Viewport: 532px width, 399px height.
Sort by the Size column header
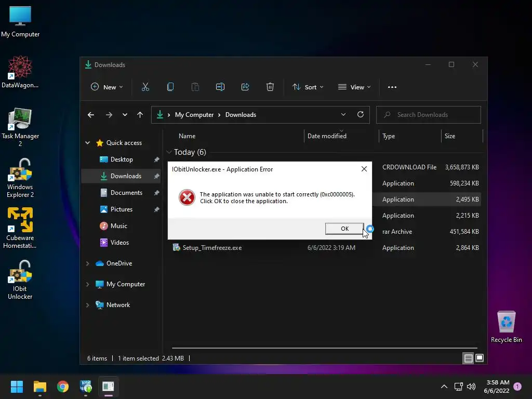click(x=450, y=136)
